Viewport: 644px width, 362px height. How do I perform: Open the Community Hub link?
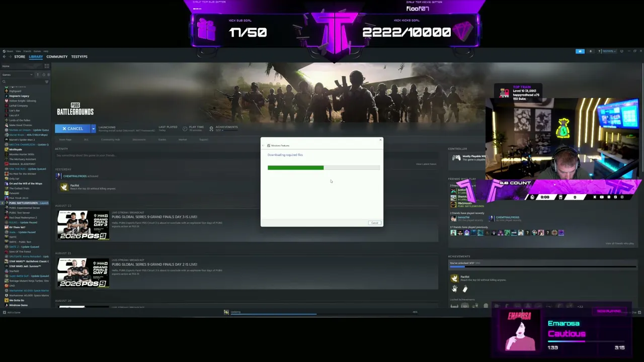pos(110,140)
